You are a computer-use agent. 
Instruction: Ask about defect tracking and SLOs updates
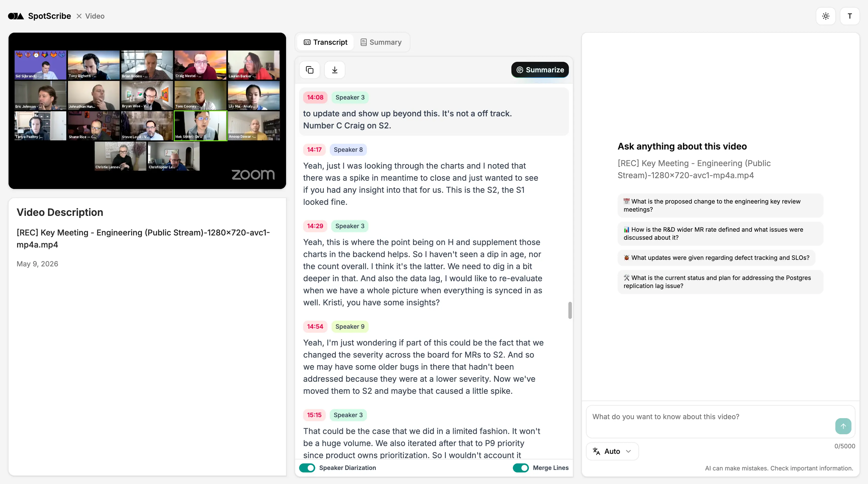point(716,258)
